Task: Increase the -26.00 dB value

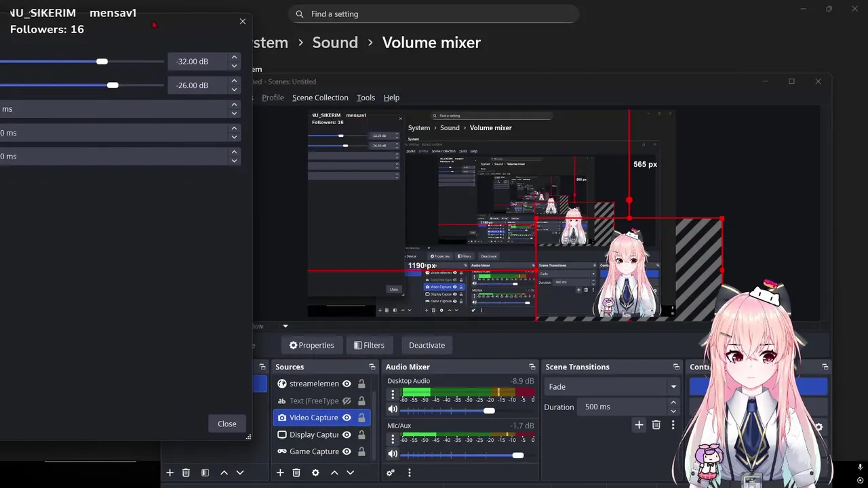Action: click(234, 81)
